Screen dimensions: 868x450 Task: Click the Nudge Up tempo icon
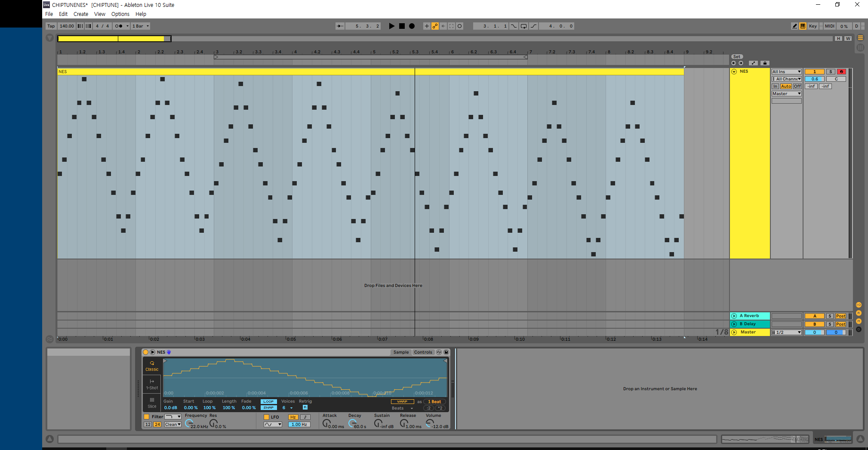88,26
